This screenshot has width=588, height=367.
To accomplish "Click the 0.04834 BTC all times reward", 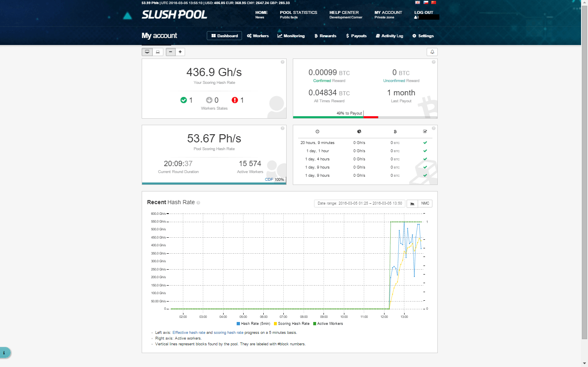I will [x=329, y=93].
